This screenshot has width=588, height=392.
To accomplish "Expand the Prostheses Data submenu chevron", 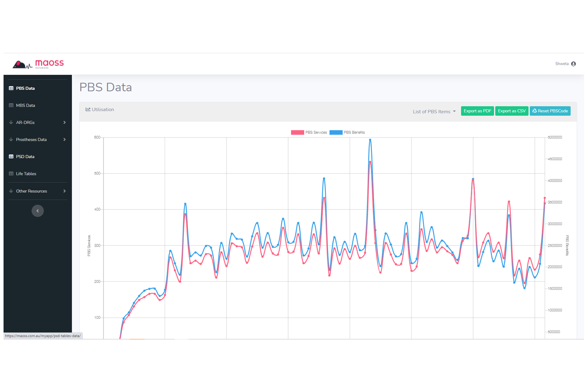I will point(64,140).
